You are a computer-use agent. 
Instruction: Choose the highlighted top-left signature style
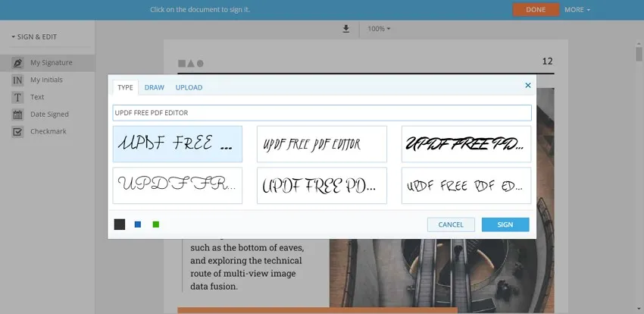(177, 144)
